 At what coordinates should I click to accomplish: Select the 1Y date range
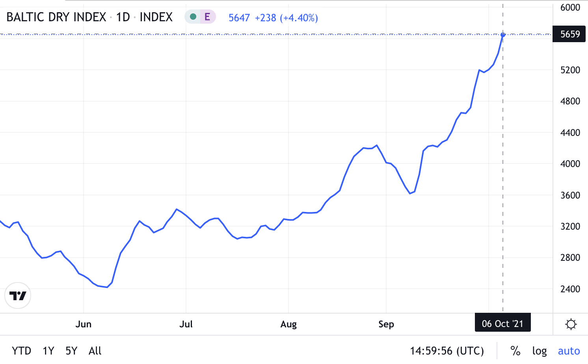48,351
